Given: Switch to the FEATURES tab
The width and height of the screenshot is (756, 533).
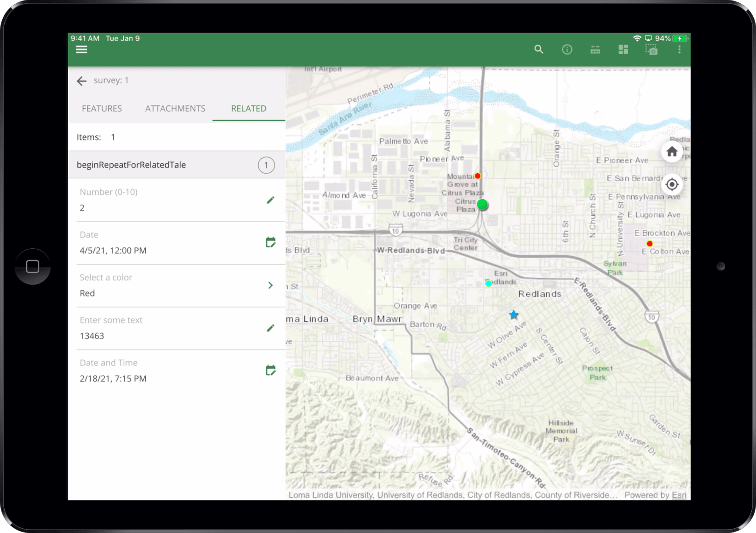Looking at the screenshot, I should tap(102, 108).
